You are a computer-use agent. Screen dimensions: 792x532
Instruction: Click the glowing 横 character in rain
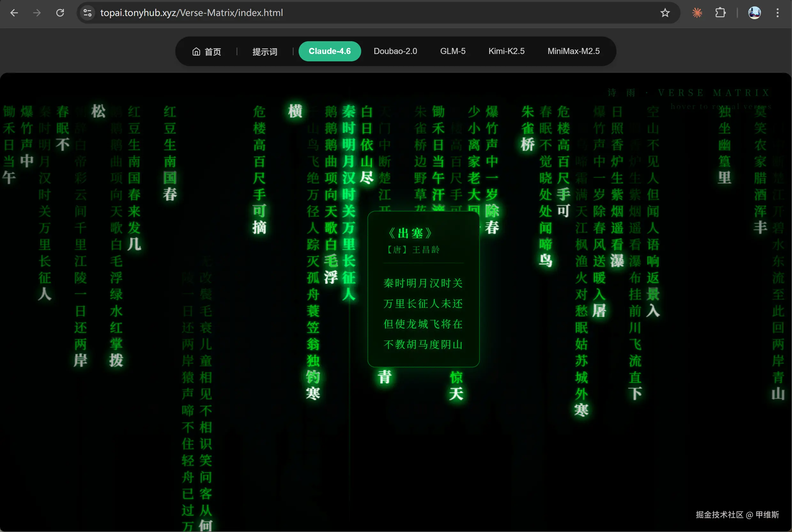tap(295, 111)
